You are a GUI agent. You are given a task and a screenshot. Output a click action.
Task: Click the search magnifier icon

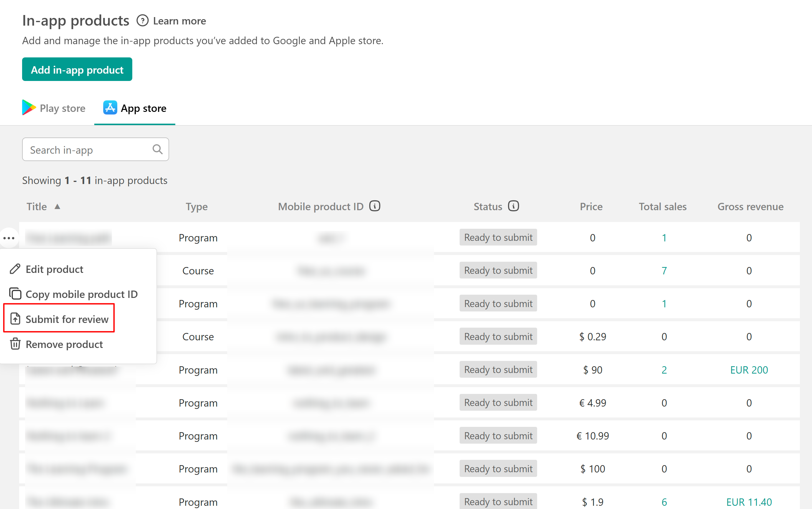click(157, 149)
